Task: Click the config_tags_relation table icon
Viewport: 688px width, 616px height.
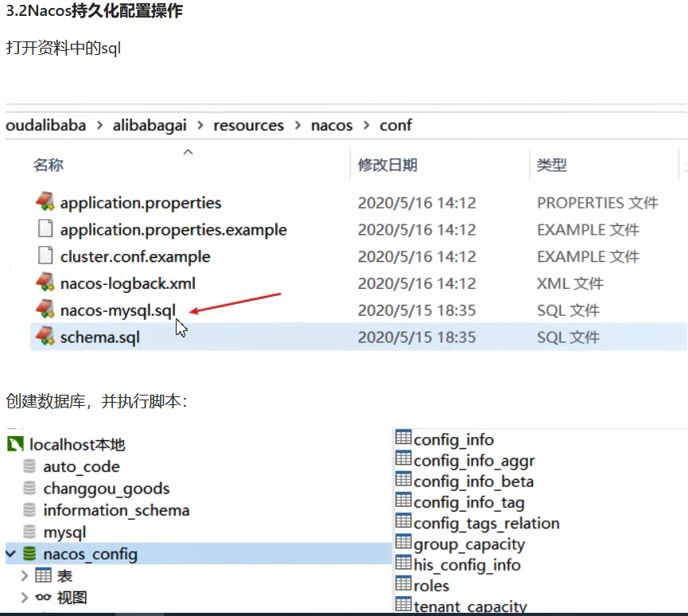Action: (403, 520)
